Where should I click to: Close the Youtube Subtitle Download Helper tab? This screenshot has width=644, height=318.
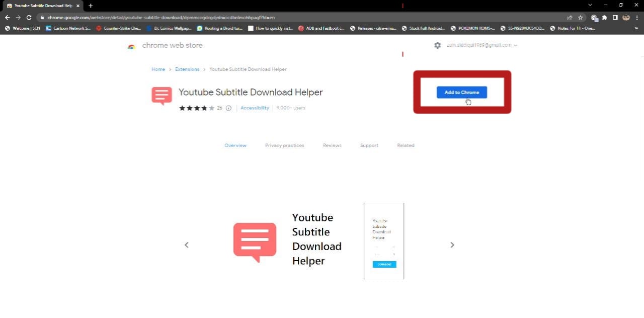point(77,6)
